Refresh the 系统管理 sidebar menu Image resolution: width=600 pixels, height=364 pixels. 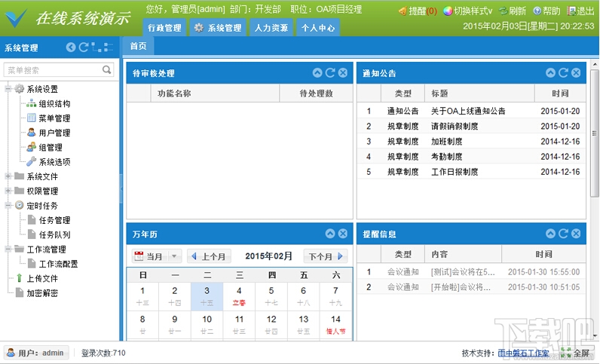point(83,47)
